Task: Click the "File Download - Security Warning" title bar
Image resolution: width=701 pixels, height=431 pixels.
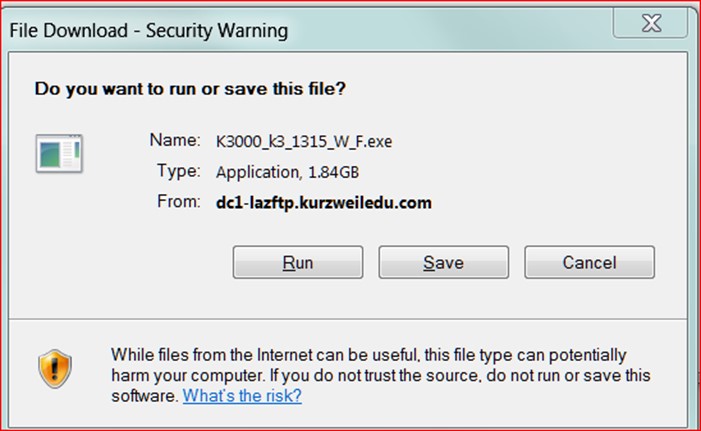Action: [149, 30]
